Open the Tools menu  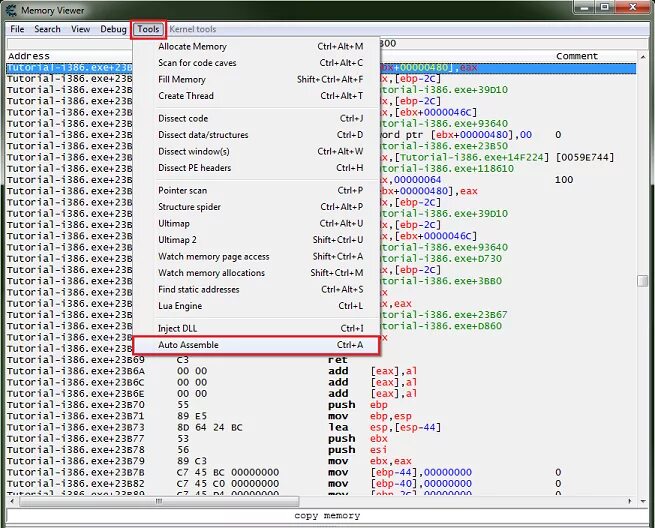pos(148,29)
